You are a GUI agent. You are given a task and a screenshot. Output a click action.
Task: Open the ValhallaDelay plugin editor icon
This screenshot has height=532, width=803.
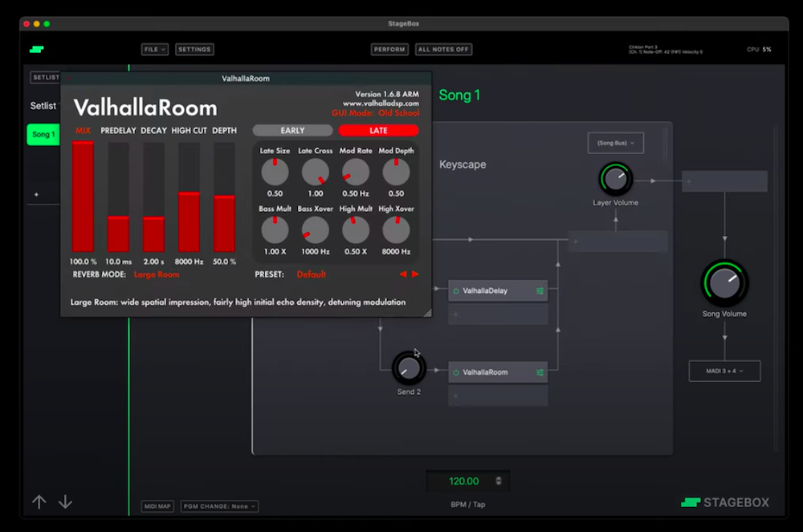(x=540, y=290)
